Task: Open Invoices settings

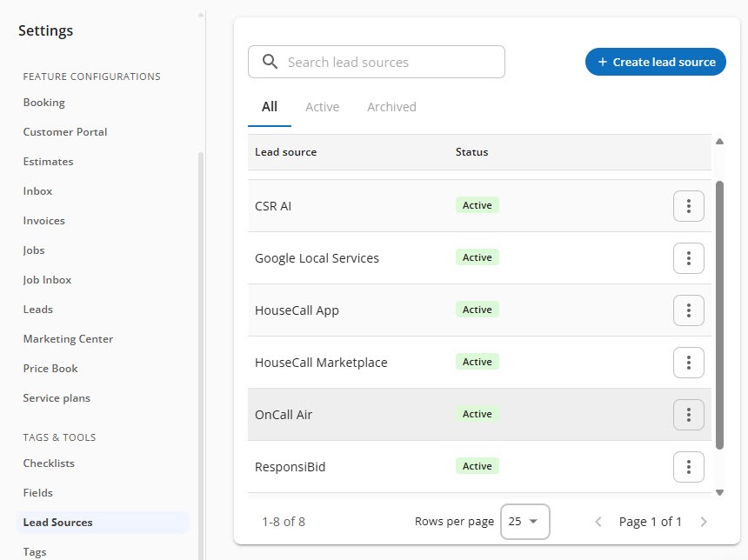Action: point(43,221)
